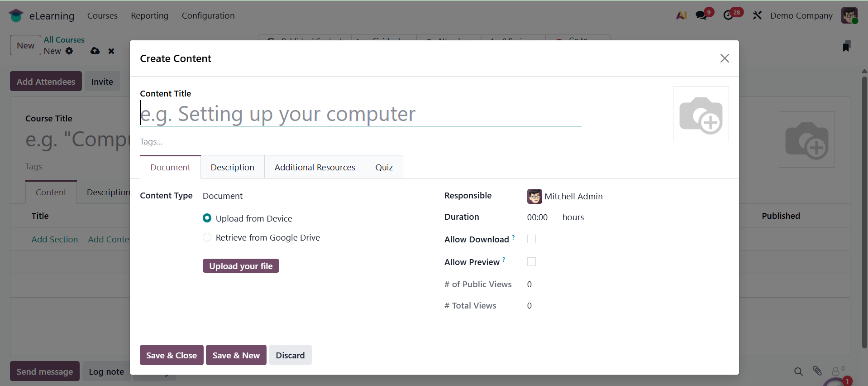
Task: Click the Invite button
Action: click(102, 82)
